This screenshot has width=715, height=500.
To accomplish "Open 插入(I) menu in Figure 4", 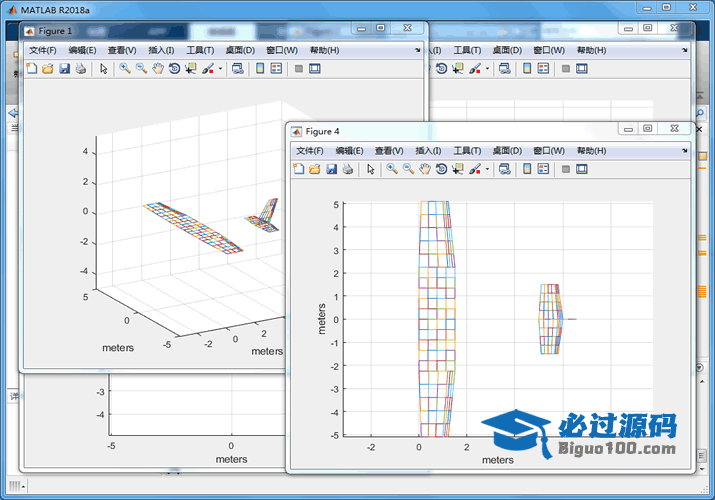I will tap(429, 150).
